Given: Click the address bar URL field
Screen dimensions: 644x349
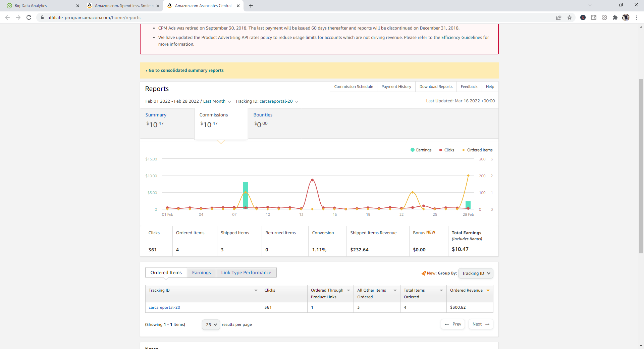Looking at the screenshot, I should pos(295,17).
